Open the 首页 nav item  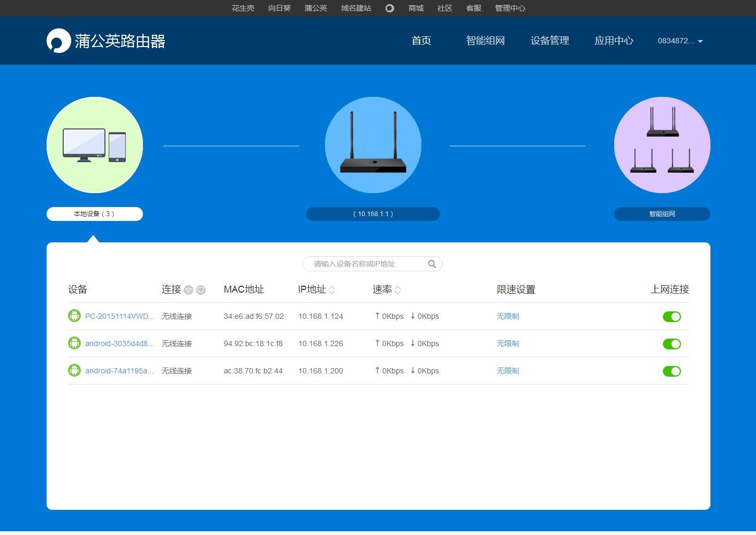pos(421,41)
